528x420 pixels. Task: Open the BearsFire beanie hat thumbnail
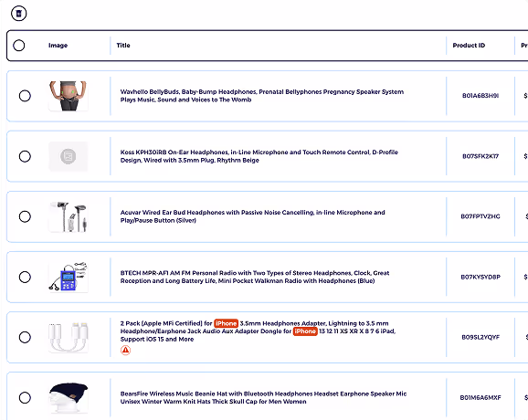point(69,397)
